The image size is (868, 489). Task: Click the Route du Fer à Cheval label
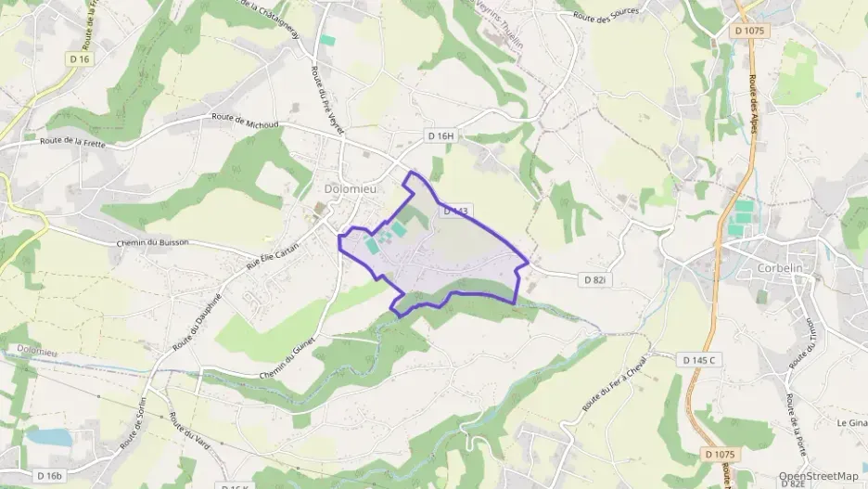[x=615, y=383]
